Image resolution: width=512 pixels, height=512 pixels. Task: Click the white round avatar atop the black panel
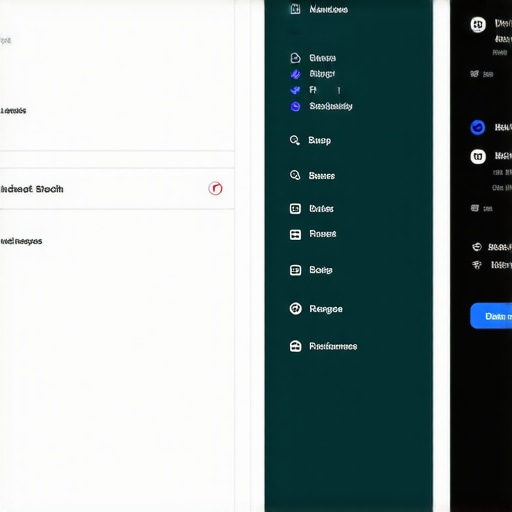click(x=478, y=24)
